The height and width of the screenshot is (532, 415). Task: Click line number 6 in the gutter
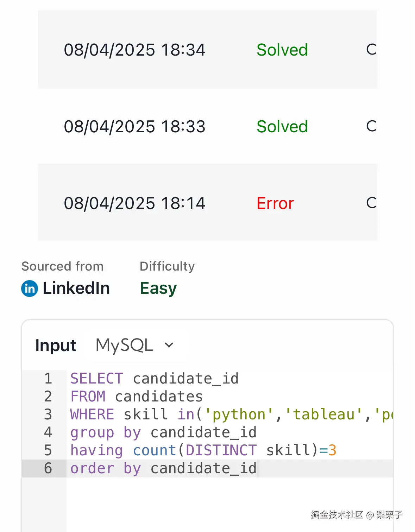pos(48,468)
